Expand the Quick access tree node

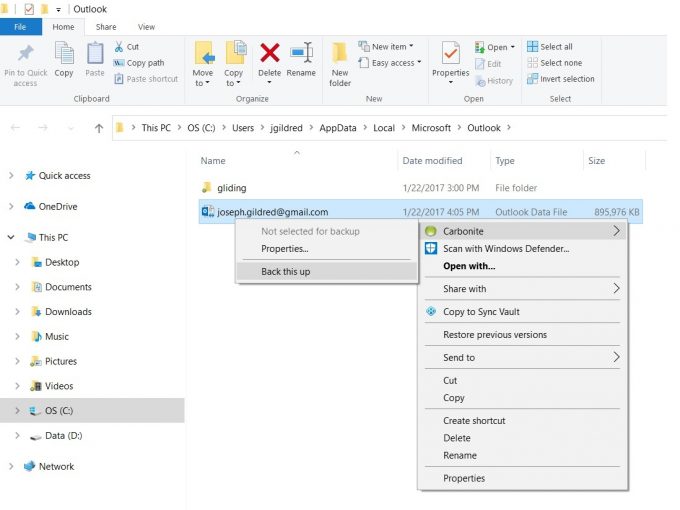click(11, 176)
